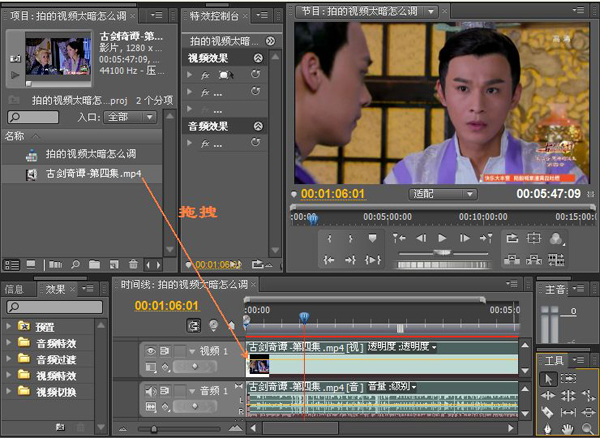Click Automate to Sequence in project panel
The width and height of the screenshot is (600, 438).
55,264
